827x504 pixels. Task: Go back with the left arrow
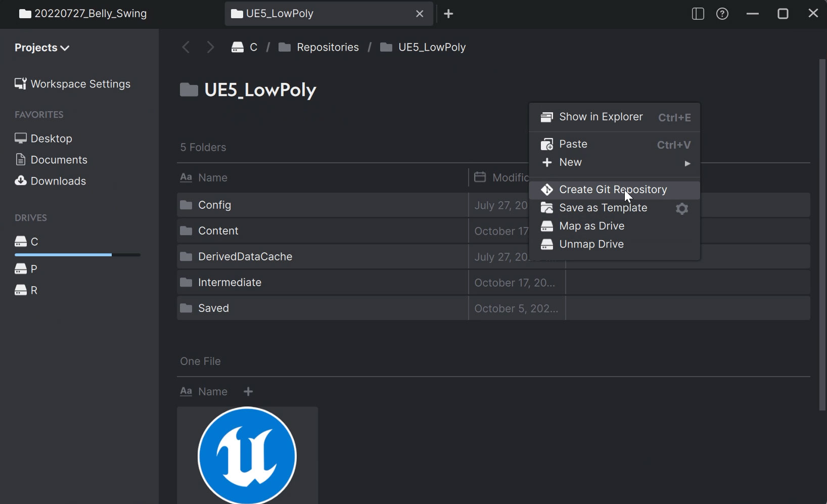coord(186,47)
